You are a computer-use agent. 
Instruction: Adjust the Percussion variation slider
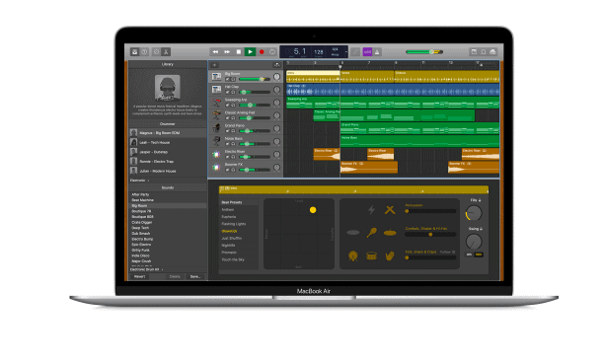tap(430, 211)
